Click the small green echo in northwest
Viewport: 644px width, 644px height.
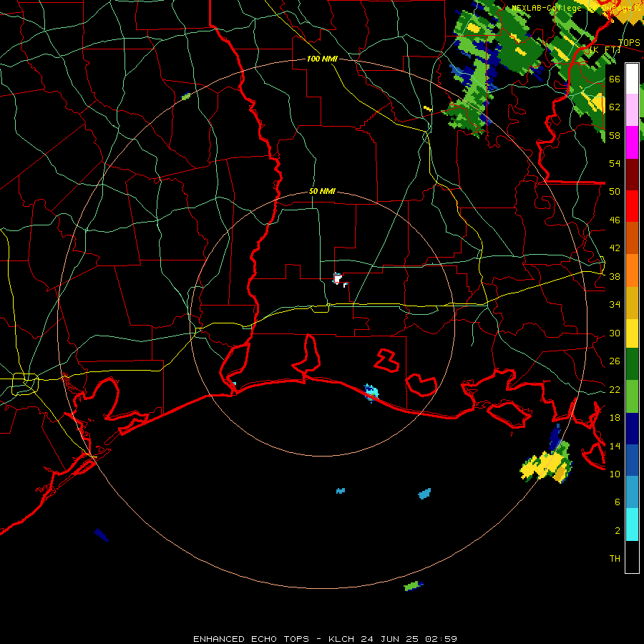click(x=186, y=97)
